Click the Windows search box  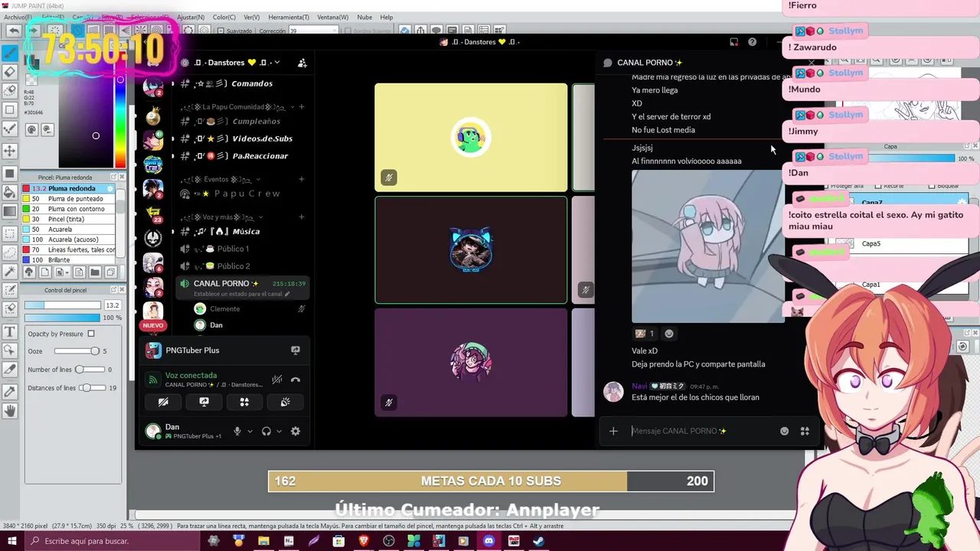coord(113,541)
